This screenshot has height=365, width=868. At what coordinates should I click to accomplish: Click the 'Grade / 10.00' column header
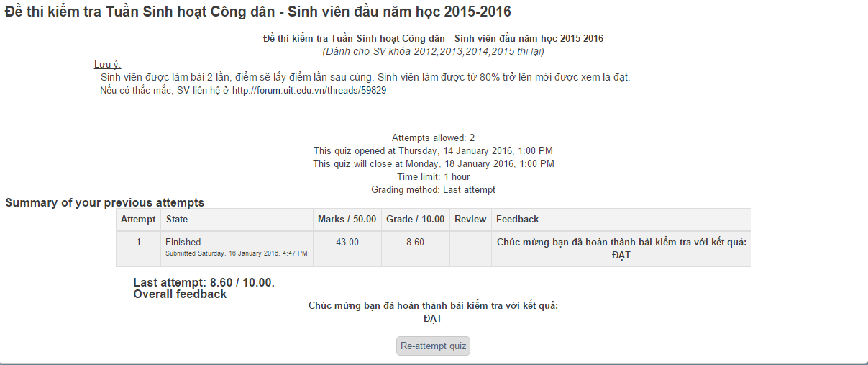pos(415,219)
